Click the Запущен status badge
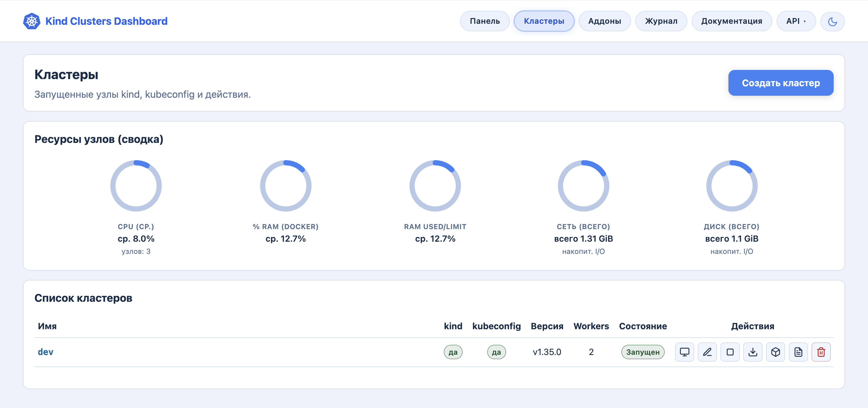This screenshot has height=408, width=868. [643, 352]
